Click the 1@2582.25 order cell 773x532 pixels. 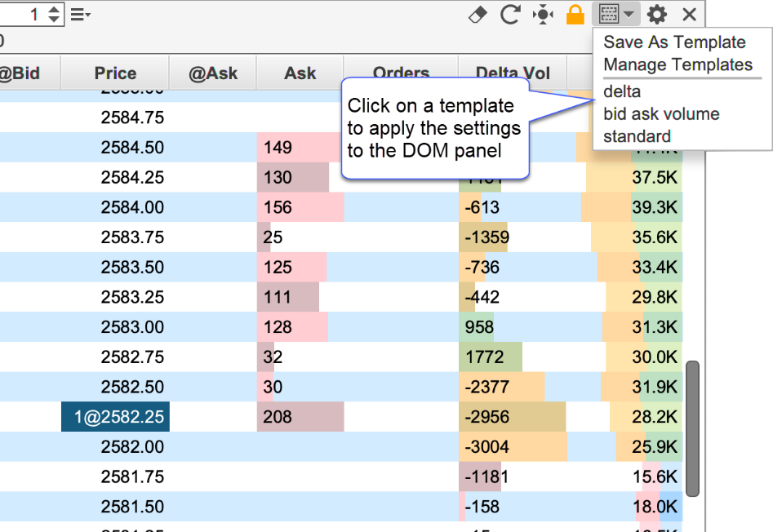(115, 417)
